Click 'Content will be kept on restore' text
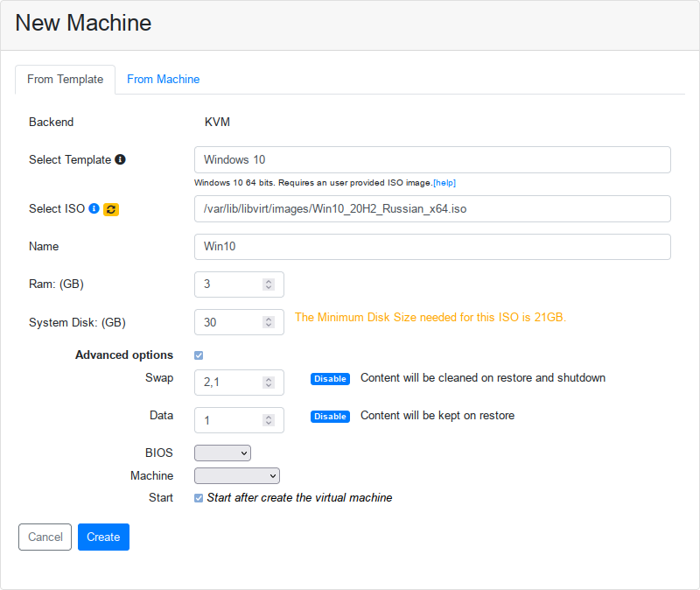 (437, 416)
